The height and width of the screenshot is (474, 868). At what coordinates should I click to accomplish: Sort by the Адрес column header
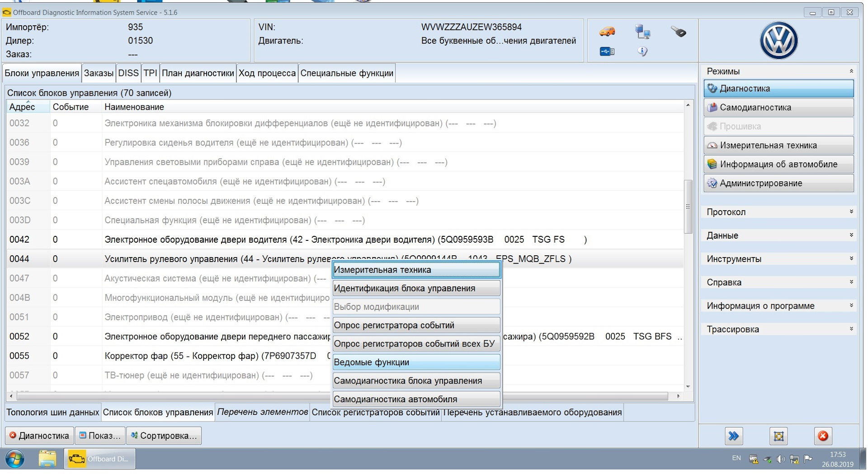27,107
